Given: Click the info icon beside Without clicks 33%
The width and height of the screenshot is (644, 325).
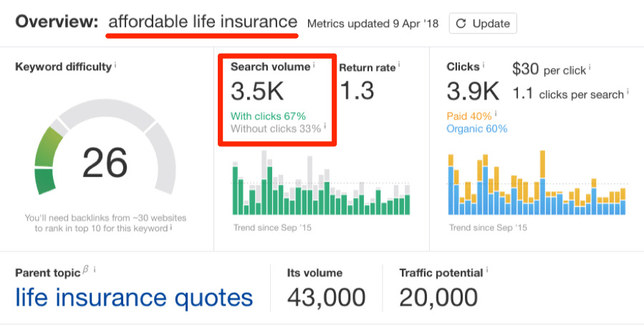Looking at the screenshot, I should pos(325,126).
